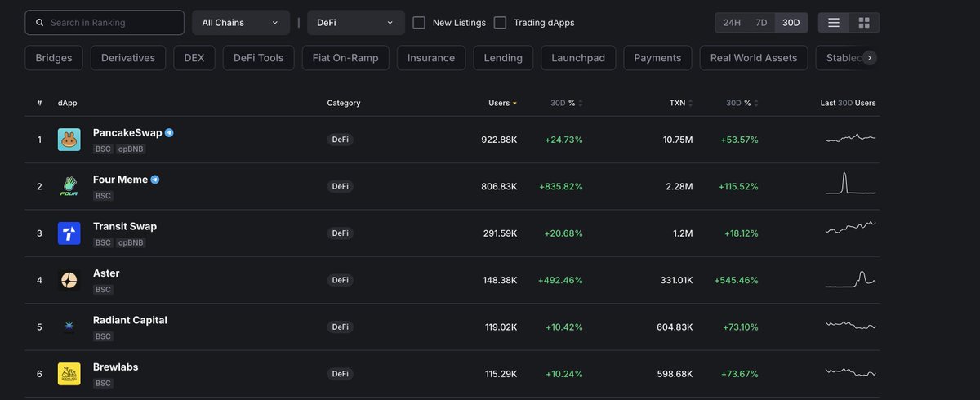
Task: Enable the New Listings checkbox
Action: 419,23
